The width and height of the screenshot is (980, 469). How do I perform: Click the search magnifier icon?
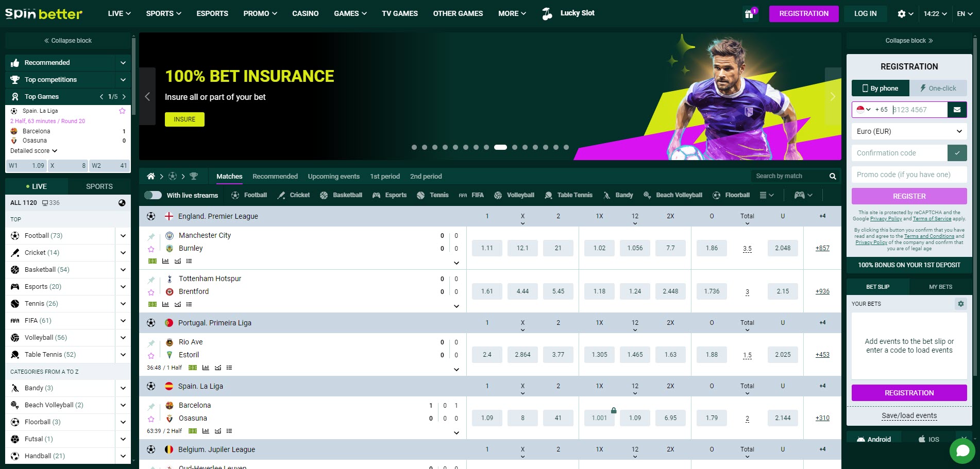(x=833, y=176)
